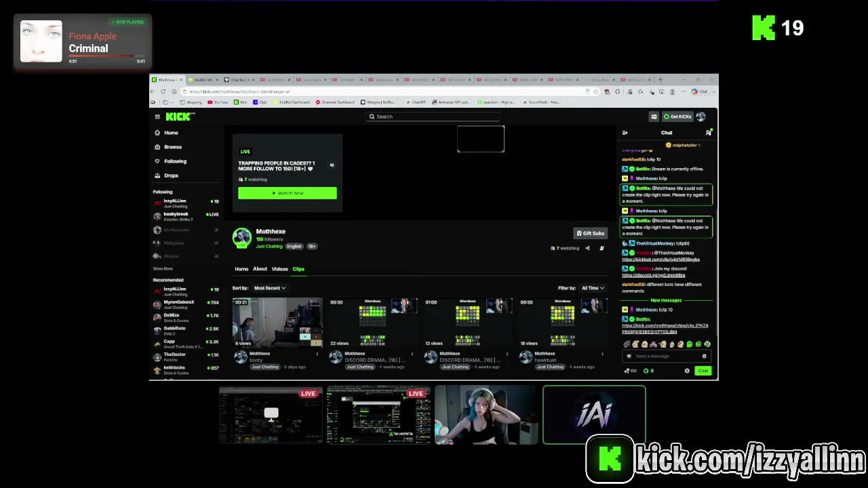
Task: Open the Kick account avatar menu
Action: click(x=701, y=117)
